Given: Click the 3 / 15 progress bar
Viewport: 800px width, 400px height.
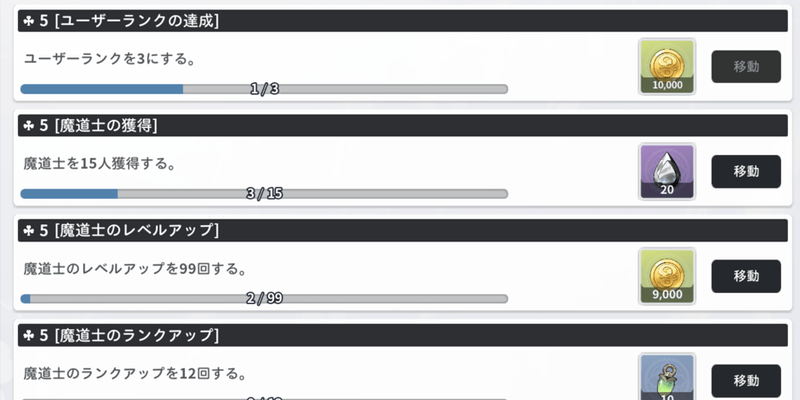Looking at the screenshot, I should (264, 194).
